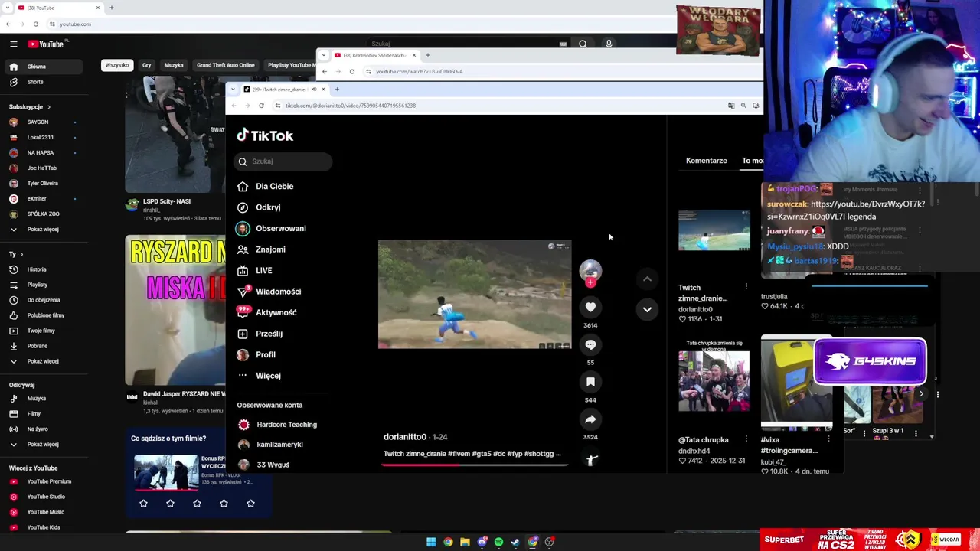980x551 pixels.
Task: Open Spotify from the taskbar
Action: pos(498,542)
